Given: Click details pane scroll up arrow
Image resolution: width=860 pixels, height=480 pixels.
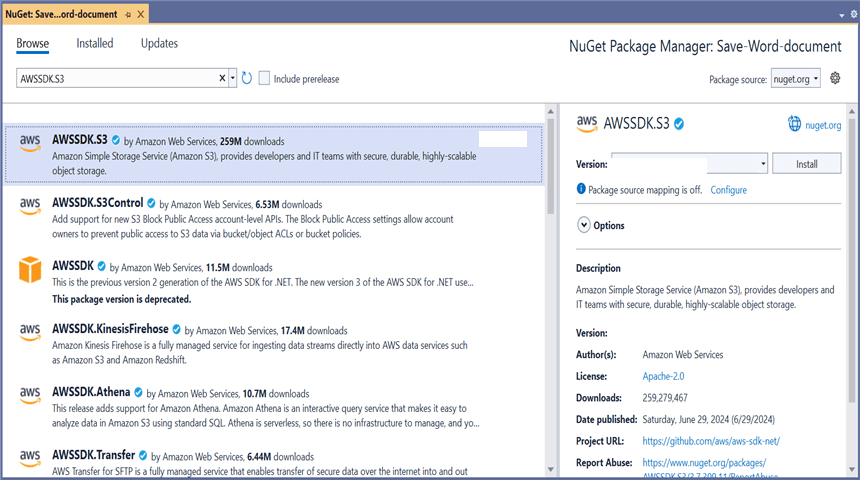Looking at the screenshot, I should point(852,111).
